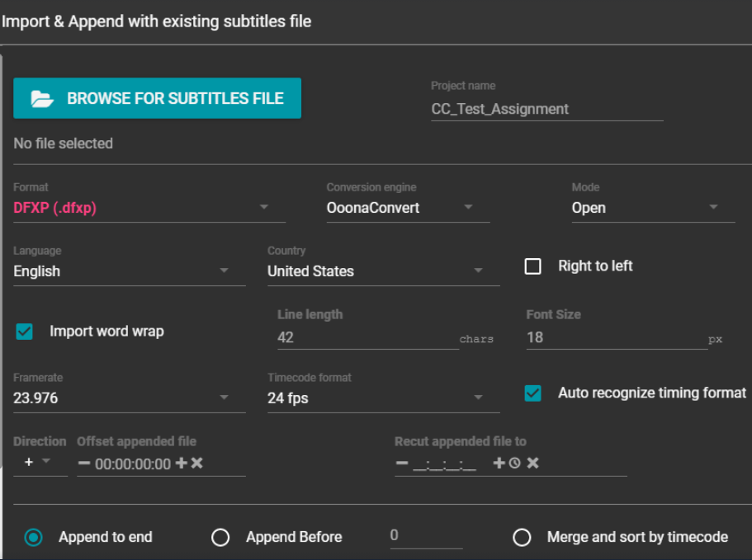752x560 pixels.
Task: Select the Append to end option
Action: point(34,538)
